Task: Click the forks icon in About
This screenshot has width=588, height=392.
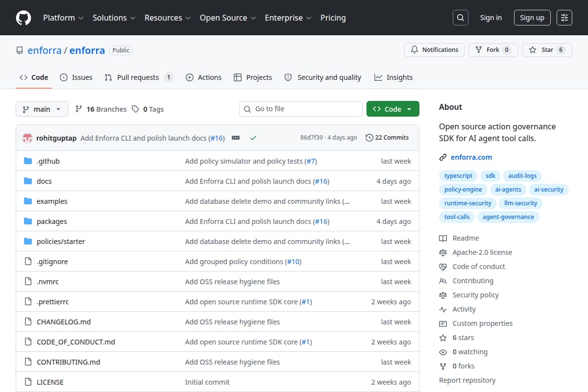Action: [x=443, y=366]
